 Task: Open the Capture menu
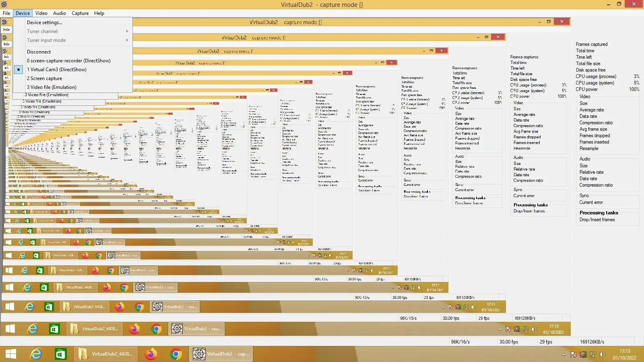(x=80, y=13)
